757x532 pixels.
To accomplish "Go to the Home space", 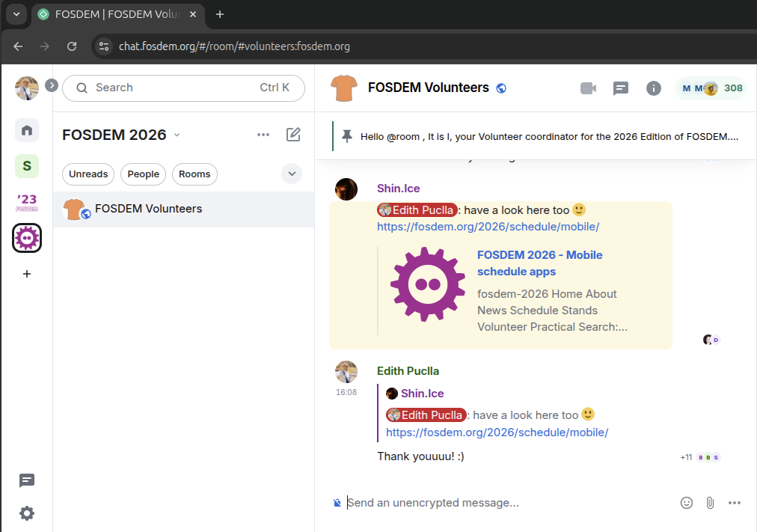I will tap(27, 130).
